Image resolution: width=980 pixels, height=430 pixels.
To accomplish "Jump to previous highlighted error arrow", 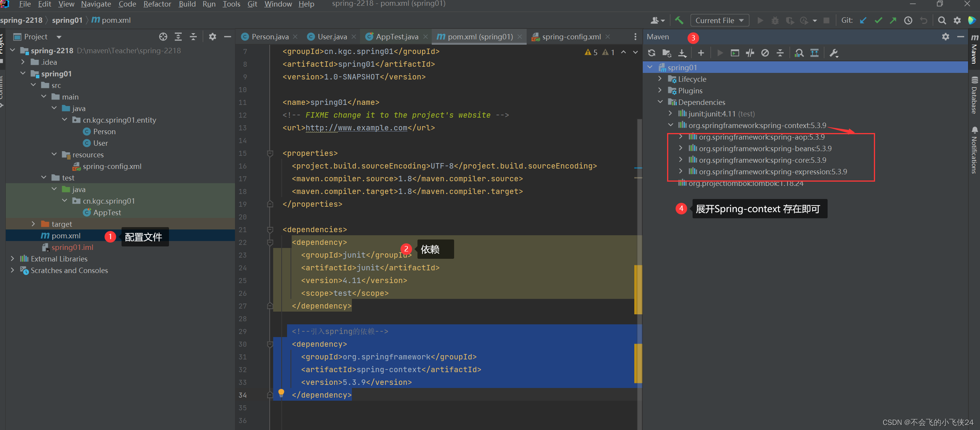I will click(x=623, y=52).
